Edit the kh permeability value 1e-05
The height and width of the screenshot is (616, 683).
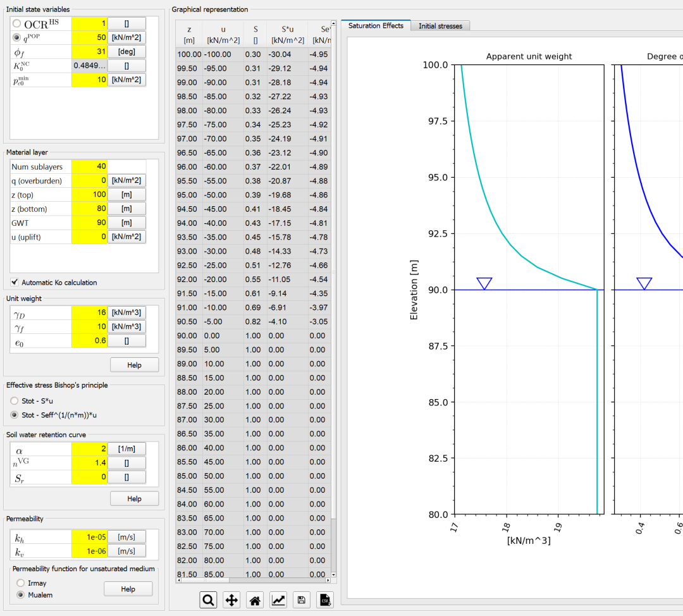pyautogui.click(x=89, y=537)
